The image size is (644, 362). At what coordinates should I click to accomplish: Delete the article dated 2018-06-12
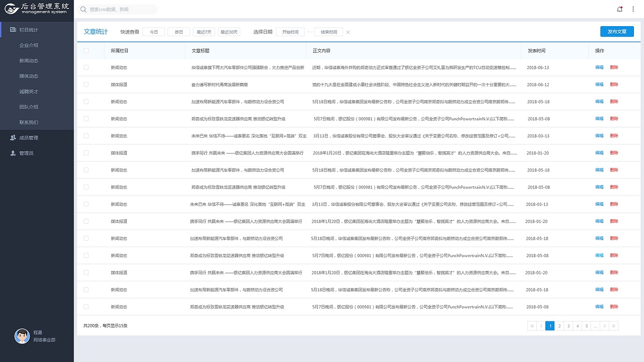[x=614, y=84]
